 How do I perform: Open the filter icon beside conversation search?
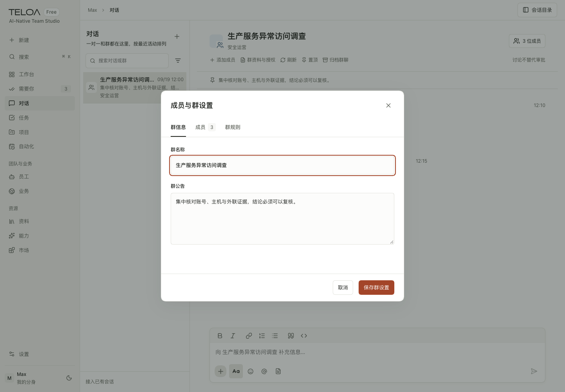point(178,61)
